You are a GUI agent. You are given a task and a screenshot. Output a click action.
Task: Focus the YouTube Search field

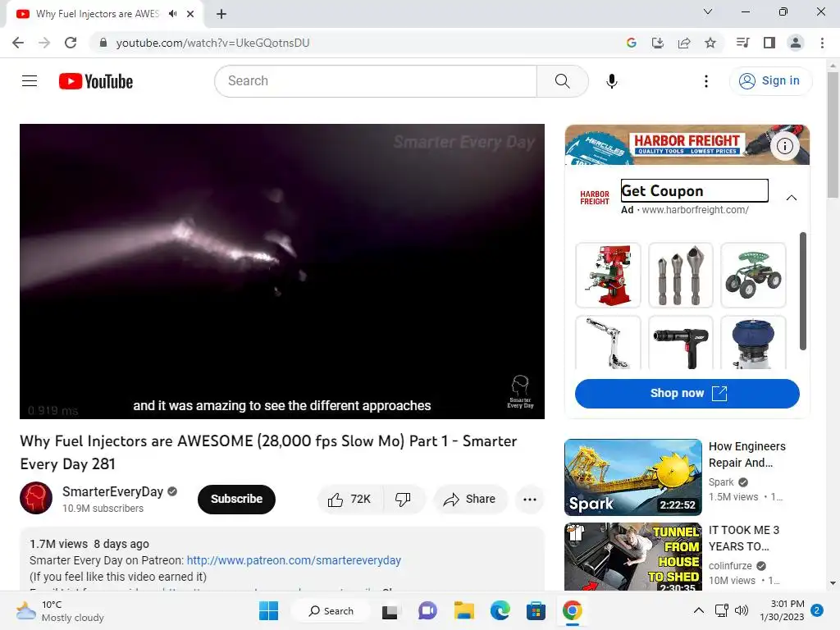[x=376, y=81]
